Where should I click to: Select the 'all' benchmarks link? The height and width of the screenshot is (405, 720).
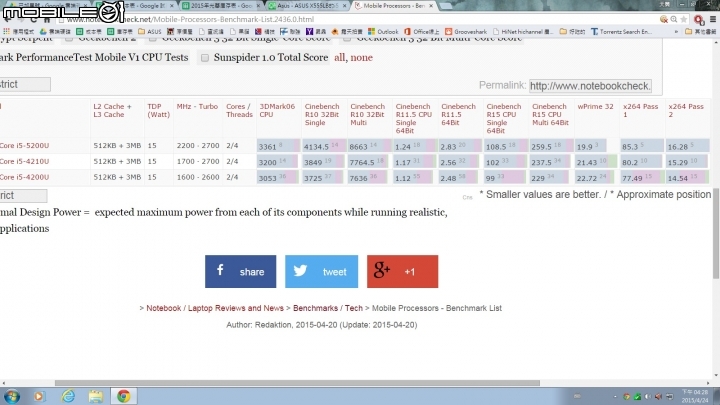tap(339, 57)
